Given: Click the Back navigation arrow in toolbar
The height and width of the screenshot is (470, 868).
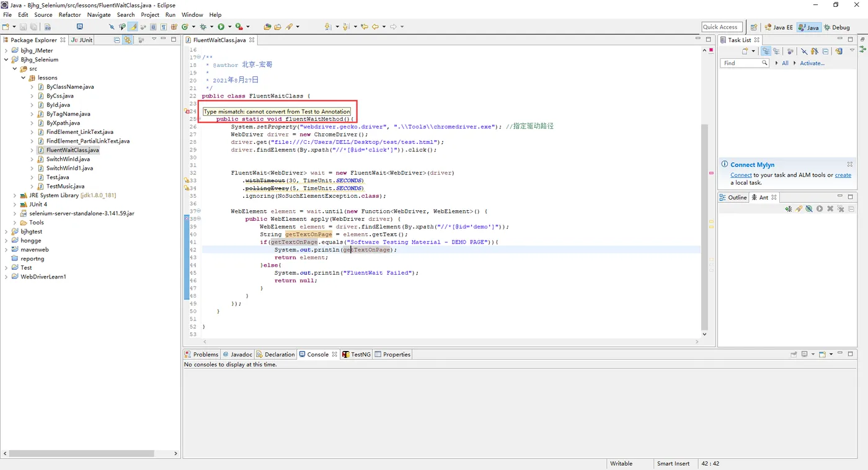Looking at the screenshot, I should [x=374, y=27].
